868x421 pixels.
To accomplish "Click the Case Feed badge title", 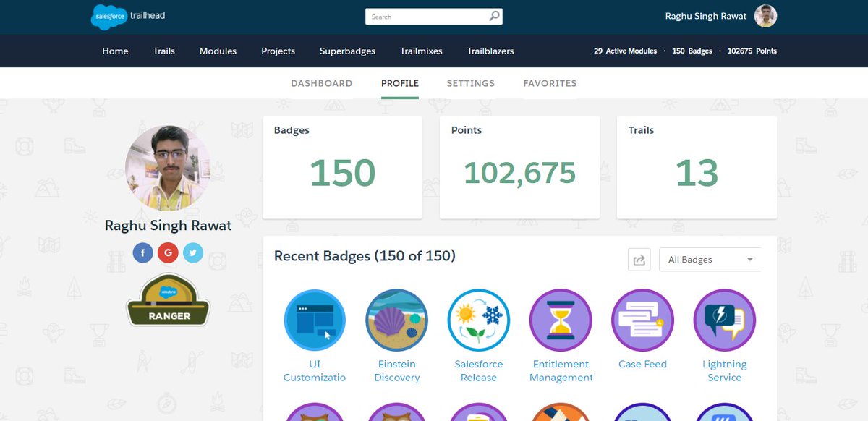I will pyautogui.click(x=642, y=365).
